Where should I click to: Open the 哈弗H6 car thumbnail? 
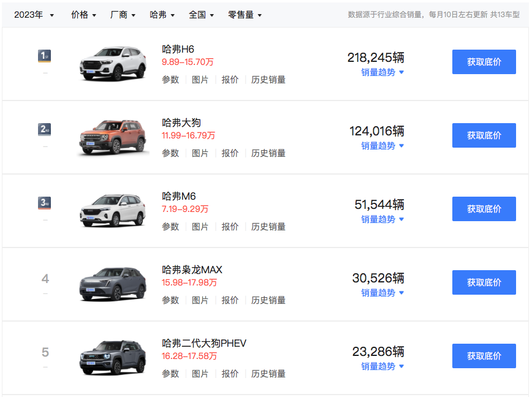coord(113,64)
